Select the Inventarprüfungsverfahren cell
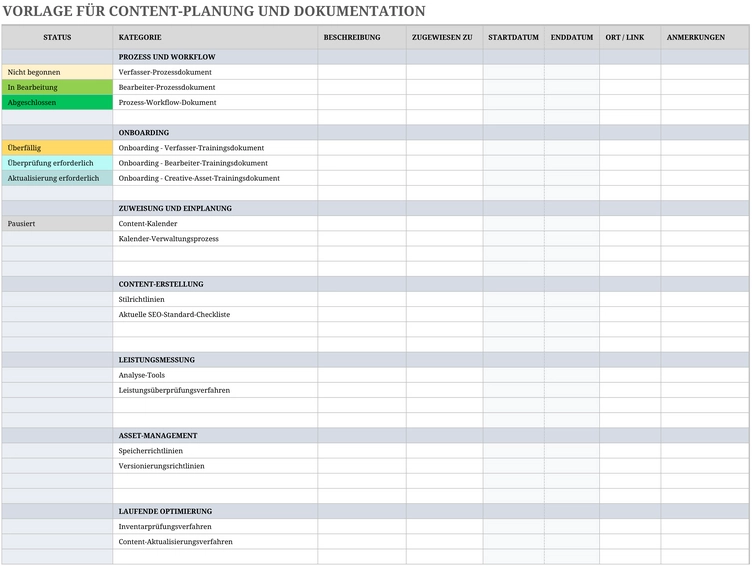752x566 pixels. click(x=215, y=527)
